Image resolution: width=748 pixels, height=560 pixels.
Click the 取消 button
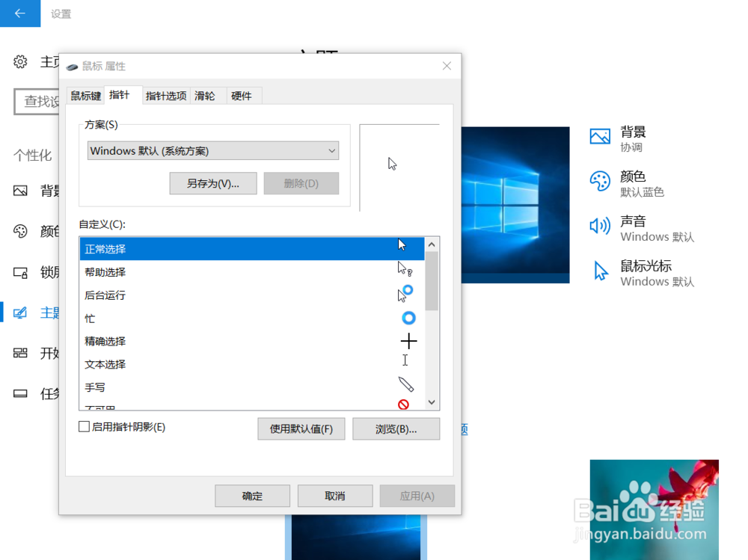tap(335, 496)
